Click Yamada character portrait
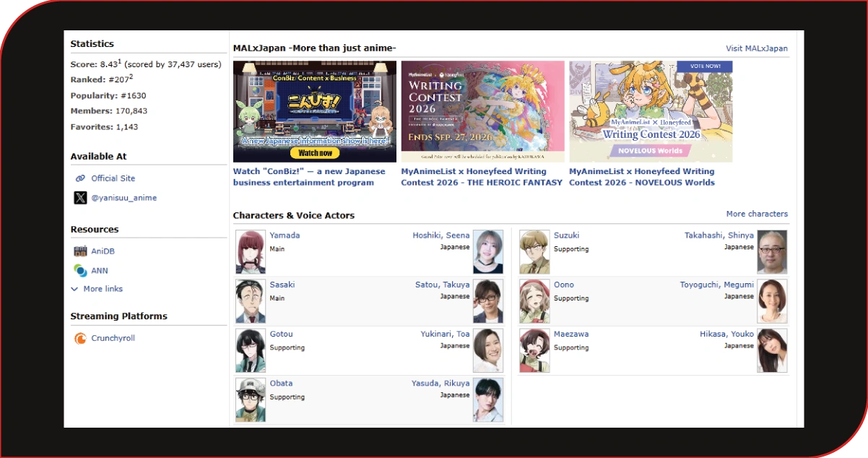This screenshot has width=868, height=458. click(251, 252)
